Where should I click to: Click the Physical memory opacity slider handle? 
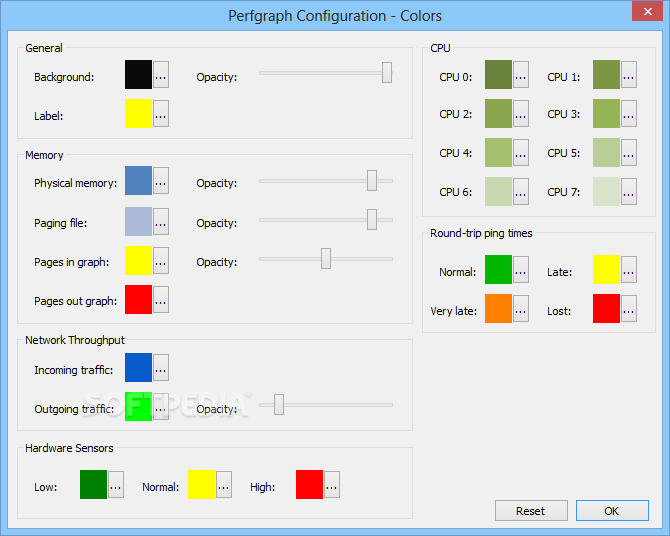coord(372,180)
